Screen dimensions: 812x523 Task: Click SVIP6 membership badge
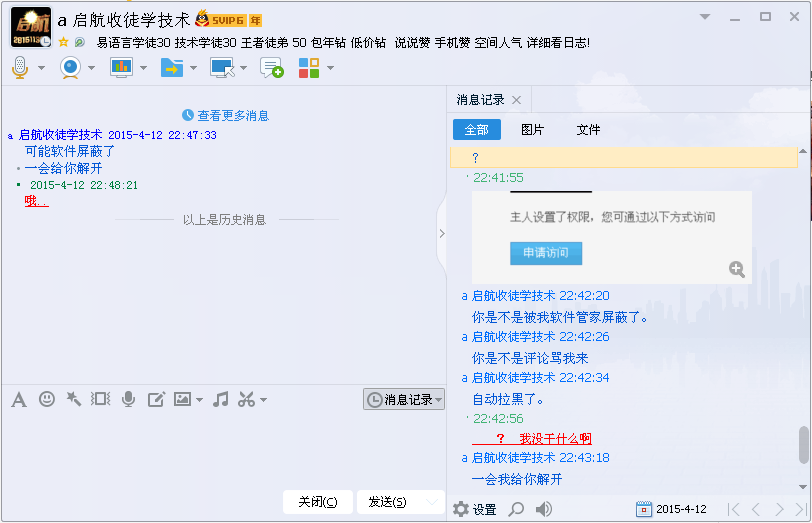click(x=228, y=20)
